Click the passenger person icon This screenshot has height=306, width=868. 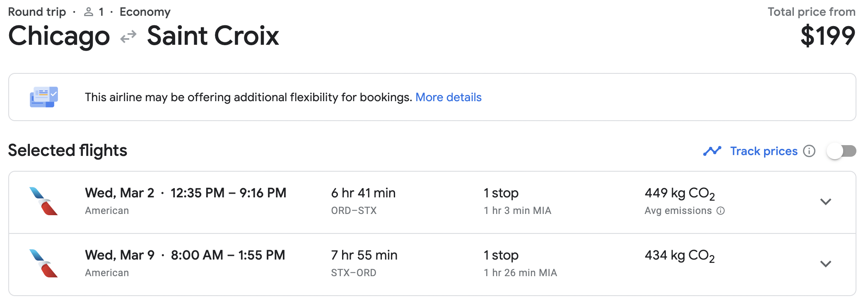tap(88, 11)
